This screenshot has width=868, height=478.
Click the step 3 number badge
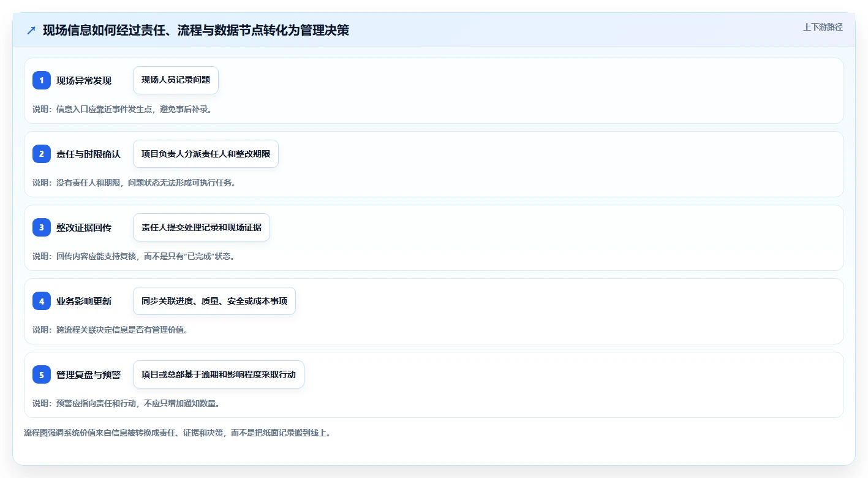tap(42, 227)
